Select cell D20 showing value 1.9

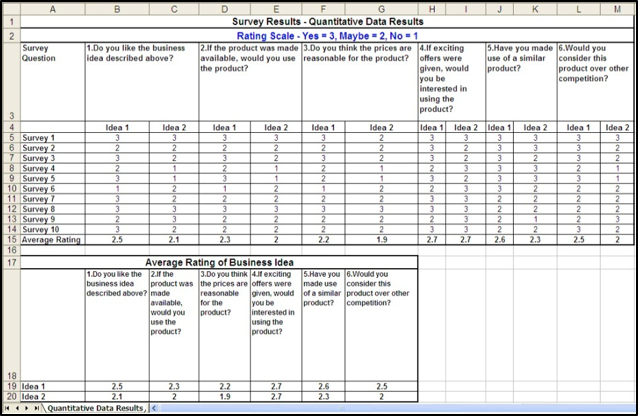[224, 396]
